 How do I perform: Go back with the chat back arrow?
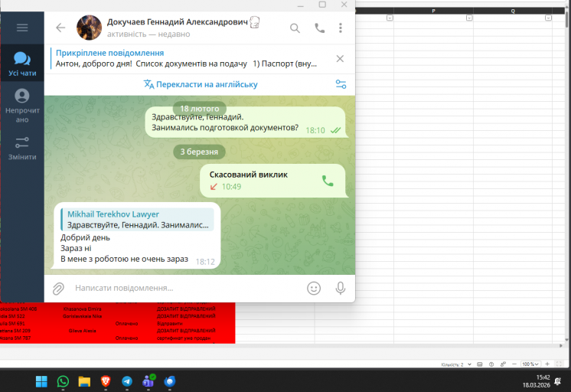pyautogui.click(x=60, y=28)
